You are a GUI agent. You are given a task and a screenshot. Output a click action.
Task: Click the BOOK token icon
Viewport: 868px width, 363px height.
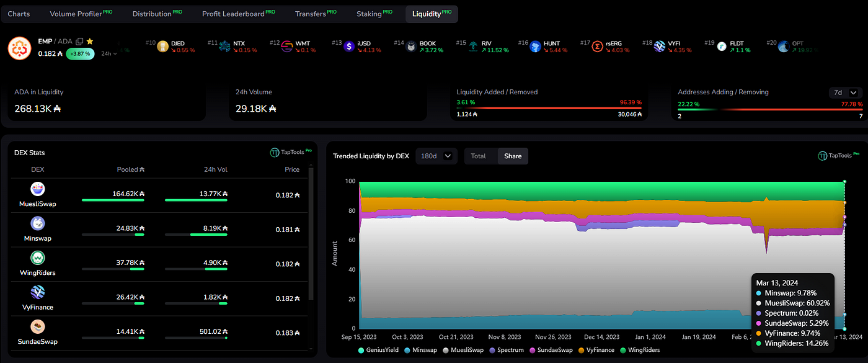[x=411, y=47]
